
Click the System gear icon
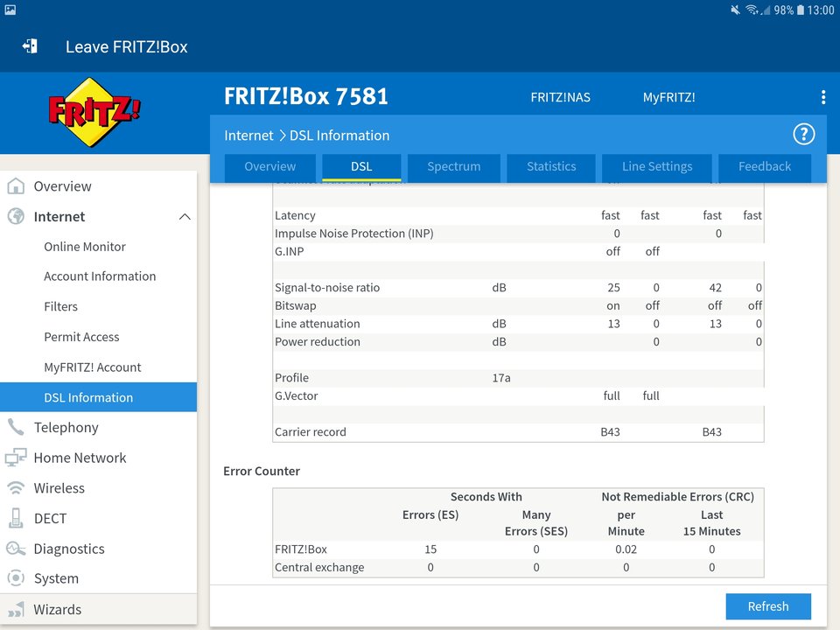pyautogui.click(x=16, y=578)
